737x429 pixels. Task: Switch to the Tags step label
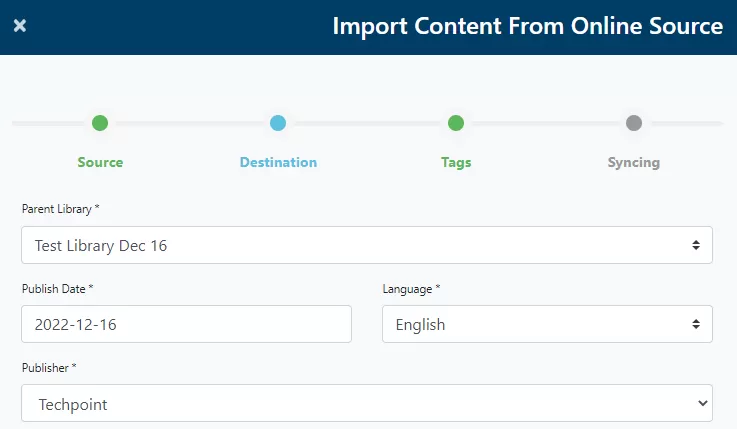click(x=456, y=163)
